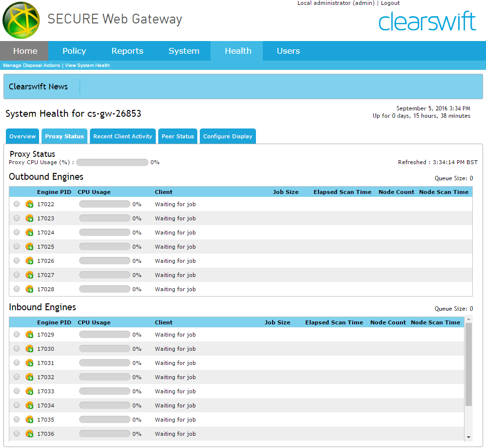The height and width of the screenshot is (448, 486).
Task: Click the Proxy CPU Usage progress bar
Action: tap(112, 163)
